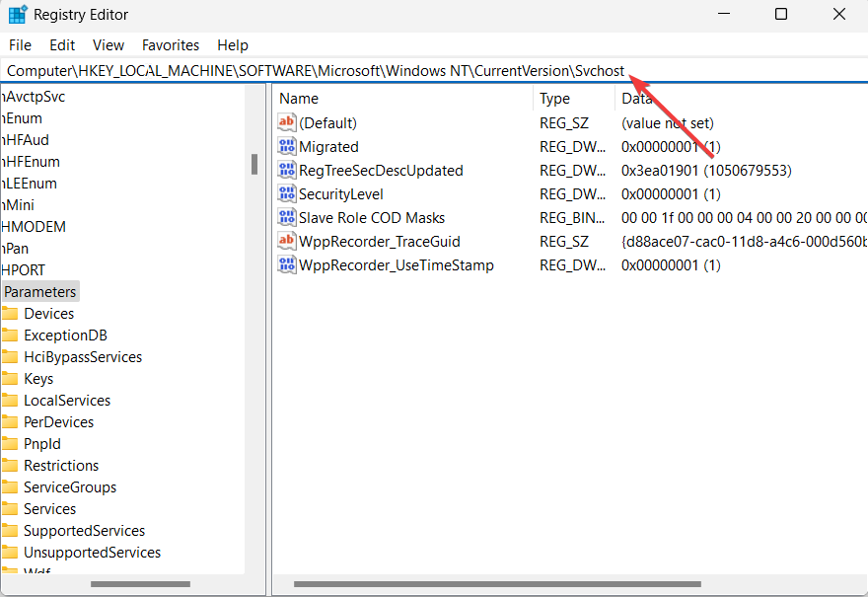Select the HciBypassServices key label
The height and width of the screenshot is (597, 868).
click(x=83, y=356)
